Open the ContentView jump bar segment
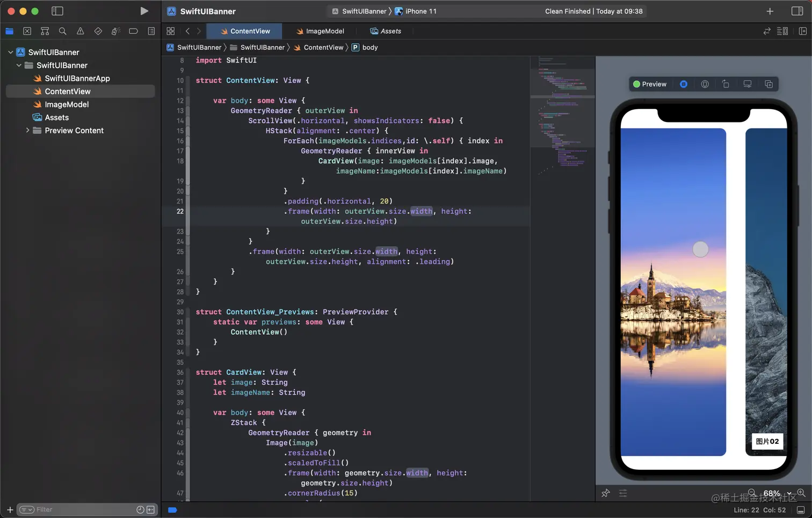Viewport: 812px width, 518px height. click(x=318, y=47)
